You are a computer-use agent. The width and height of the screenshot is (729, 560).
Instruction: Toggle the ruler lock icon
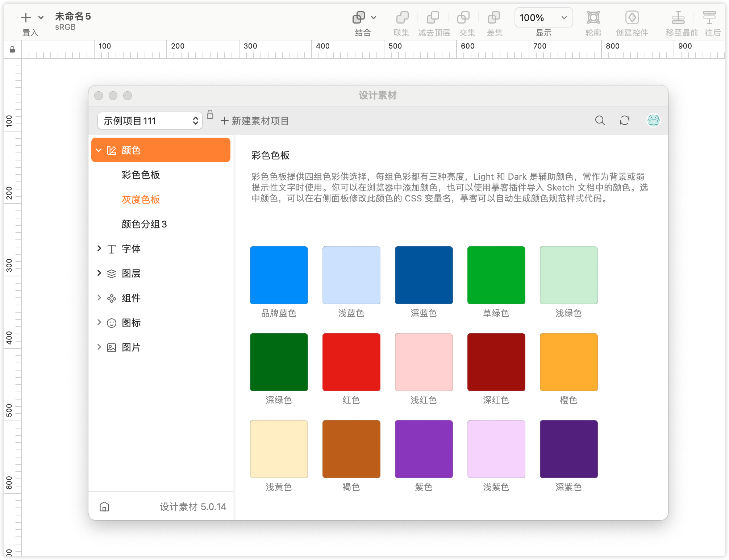click(x=12, y=49)
